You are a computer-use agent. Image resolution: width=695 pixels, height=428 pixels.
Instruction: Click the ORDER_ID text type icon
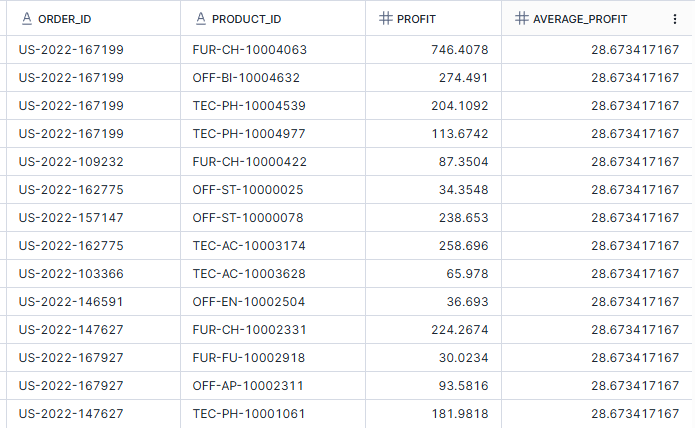[26, 19]
